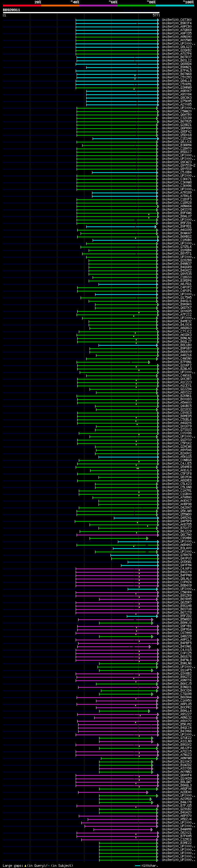Select the UniRef100_Q688D4 entry
Image resolution: width=197 pixels, height=868 pixels.
point(177,64)
